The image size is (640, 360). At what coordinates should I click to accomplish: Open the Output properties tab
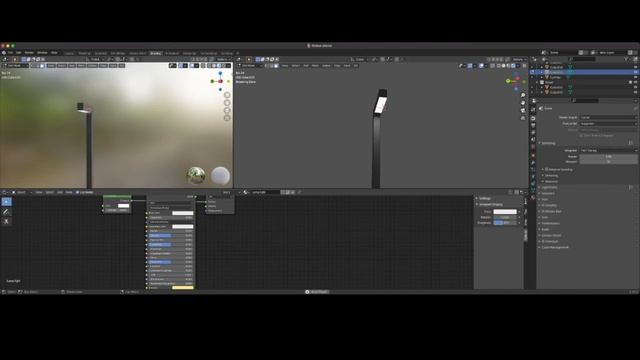[x=533, y=125]
